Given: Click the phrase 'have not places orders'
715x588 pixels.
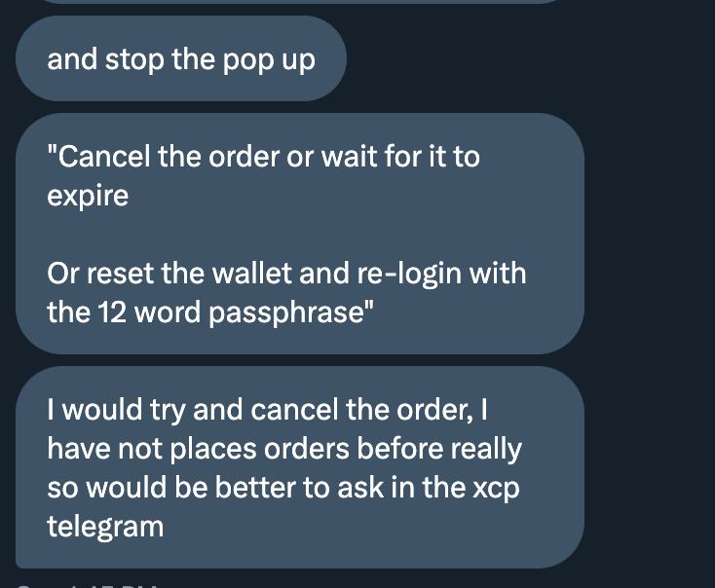Looking at the screenshot, I should (x=198, y=449).
